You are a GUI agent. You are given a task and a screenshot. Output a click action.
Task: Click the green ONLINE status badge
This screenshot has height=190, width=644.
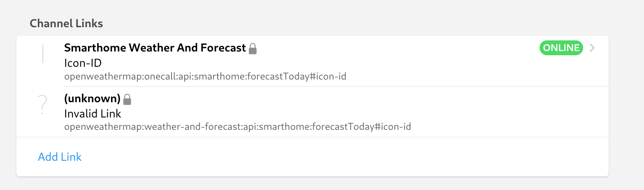point(561,48)
